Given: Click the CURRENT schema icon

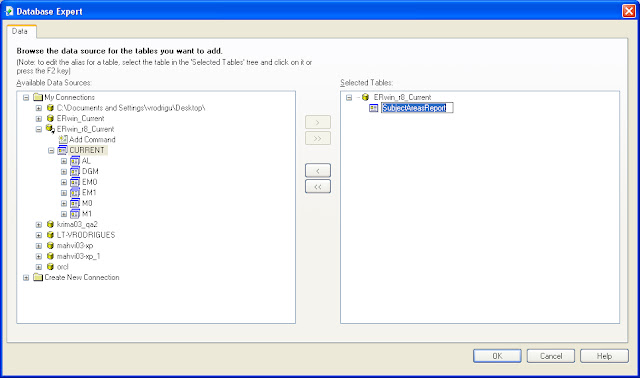Looking at the screenshot, I should [x=62, y=150].
